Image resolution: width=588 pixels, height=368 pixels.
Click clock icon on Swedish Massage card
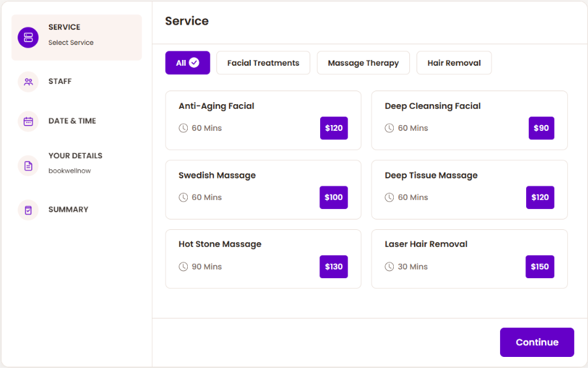183,197
